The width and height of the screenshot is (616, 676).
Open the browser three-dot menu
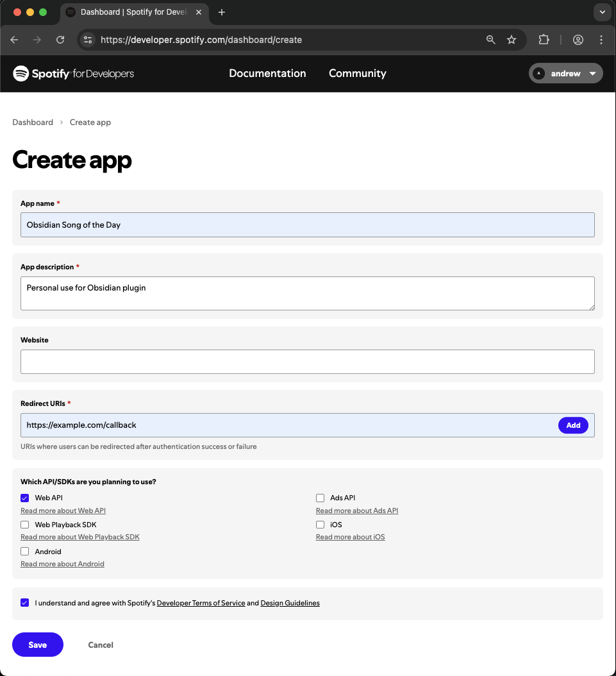(x=601, y=40)
